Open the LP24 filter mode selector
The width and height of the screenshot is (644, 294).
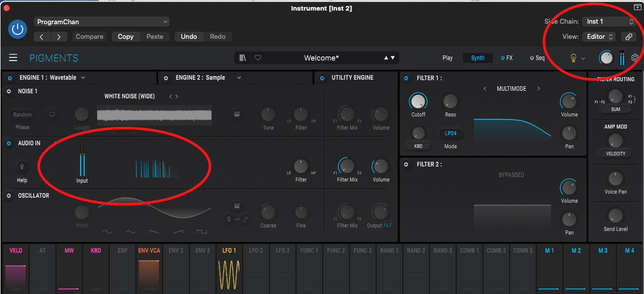click(451, 134)
